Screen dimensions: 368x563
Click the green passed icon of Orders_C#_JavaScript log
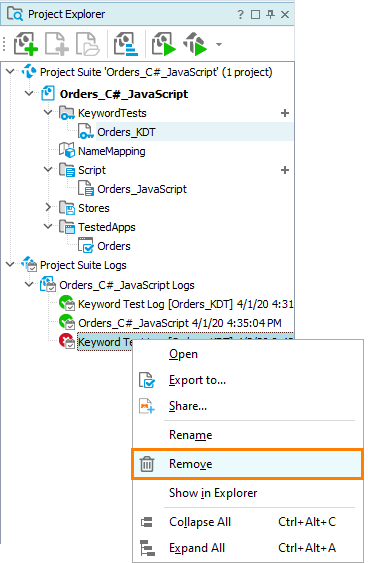67,322
